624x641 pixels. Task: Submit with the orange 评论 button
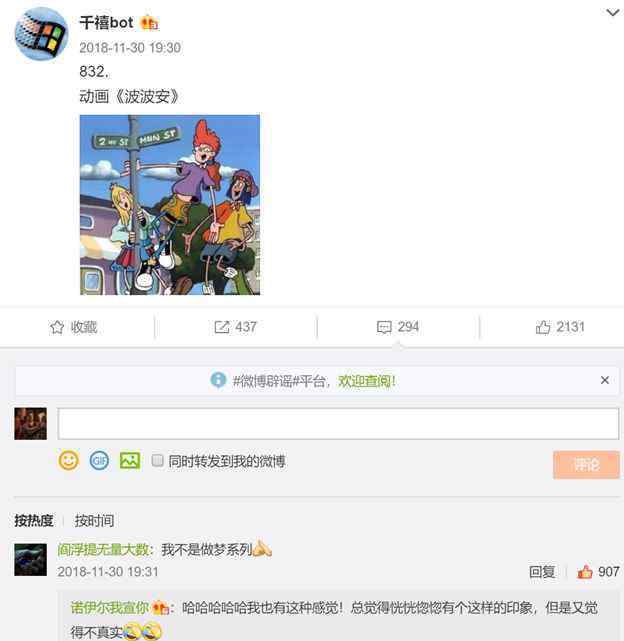point(586,464)
